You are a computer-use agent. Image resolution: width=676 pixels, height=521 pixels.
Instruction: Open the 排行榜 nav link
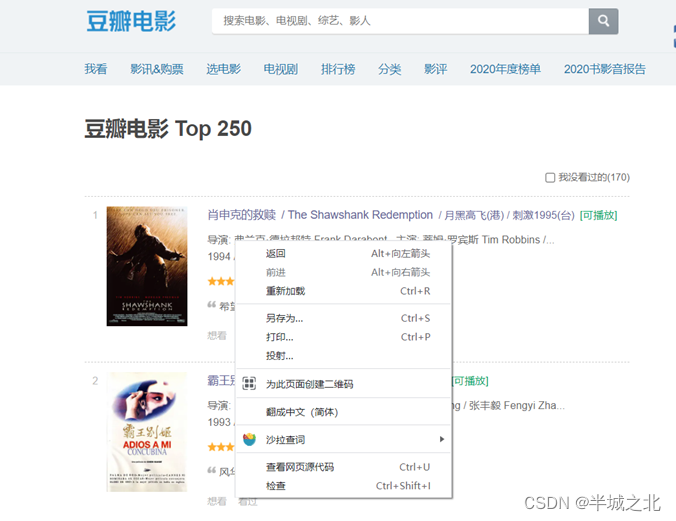[338, 69]
